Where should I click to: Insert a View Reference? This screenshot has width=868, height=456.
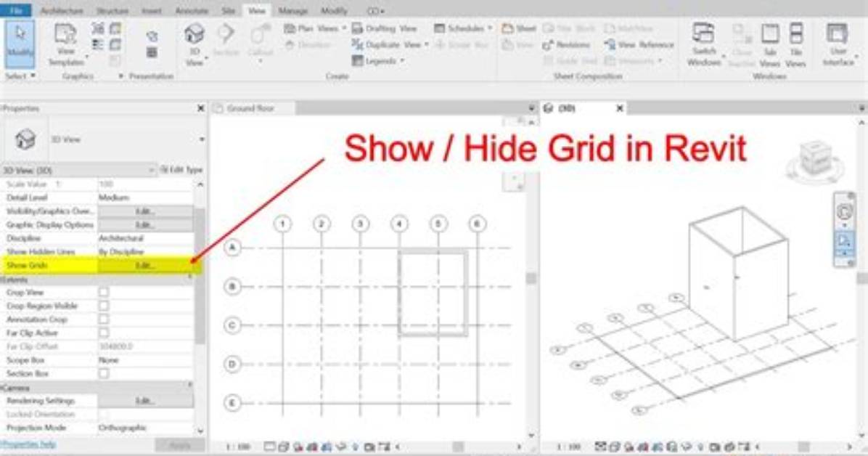(x=639, y=45)
